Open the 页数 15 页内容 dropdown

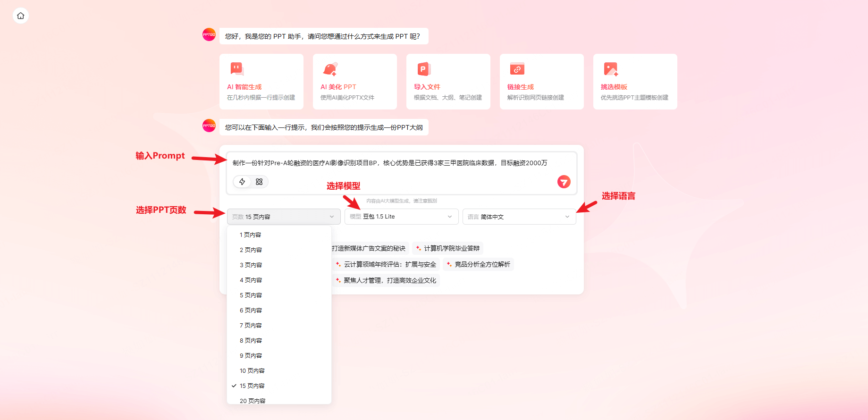[x=284, y=217]
